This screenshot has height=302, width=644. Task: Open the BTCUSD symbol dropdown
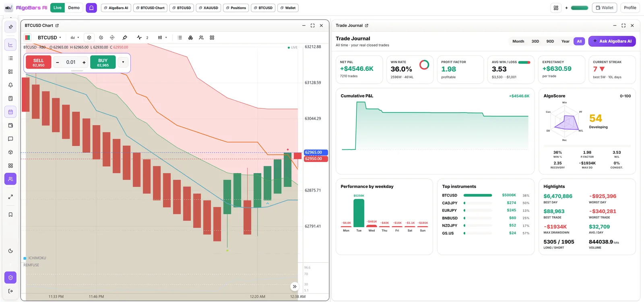tap(50, 37)
